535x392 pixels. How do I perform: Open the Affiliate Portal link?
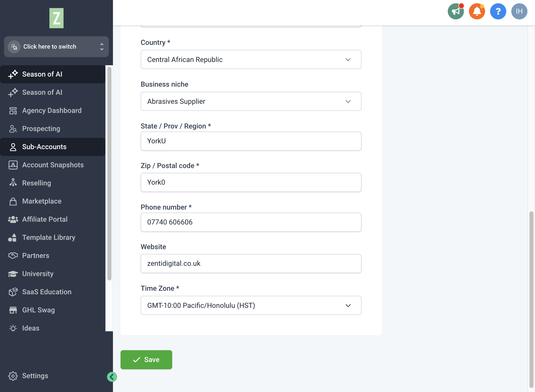coord(53,219)
